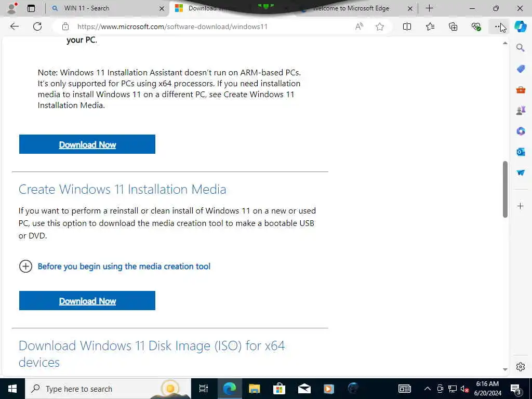The image size is (532, 399).
Task: Click Download Windows 11 Disk Image heading
Action: click(x=152, y=354)
